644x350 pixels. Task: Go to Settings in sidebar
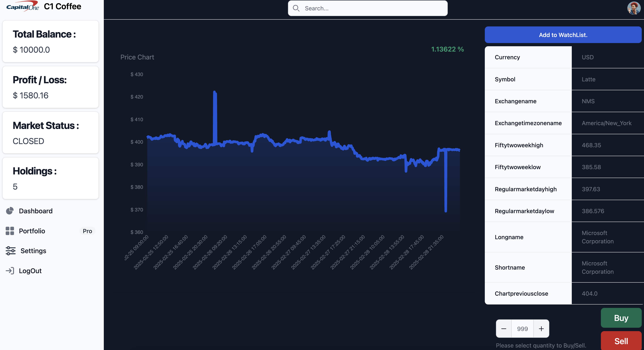click(33, 251)
